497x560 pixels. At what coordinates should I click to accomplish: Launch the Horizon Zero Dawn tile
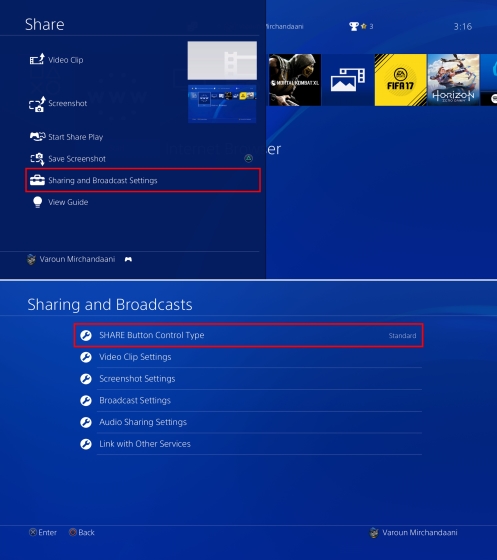coord(453,80)
